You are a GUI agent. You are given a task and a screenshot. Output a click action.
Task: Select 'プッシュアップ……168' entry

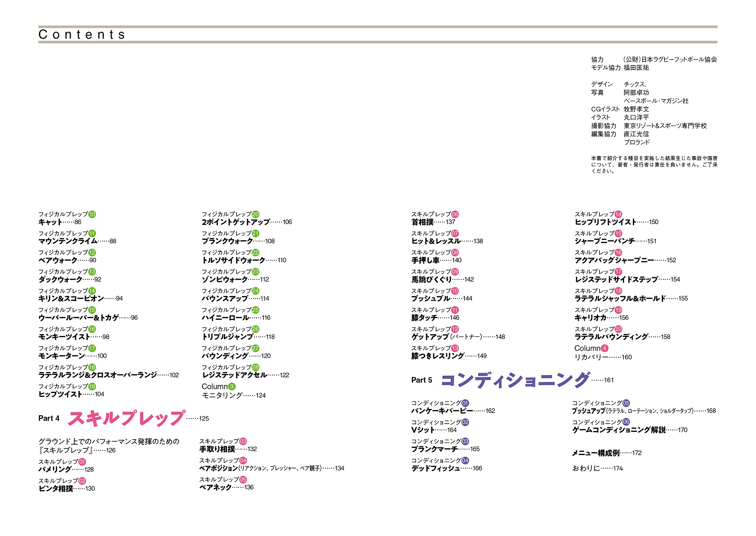tap(644, 411)
